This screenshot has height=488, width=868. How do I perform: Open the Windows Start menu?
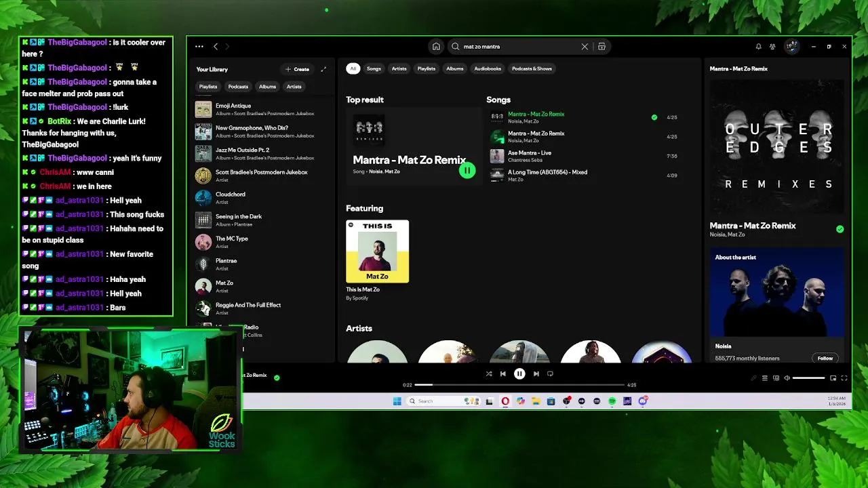point(397,401)
